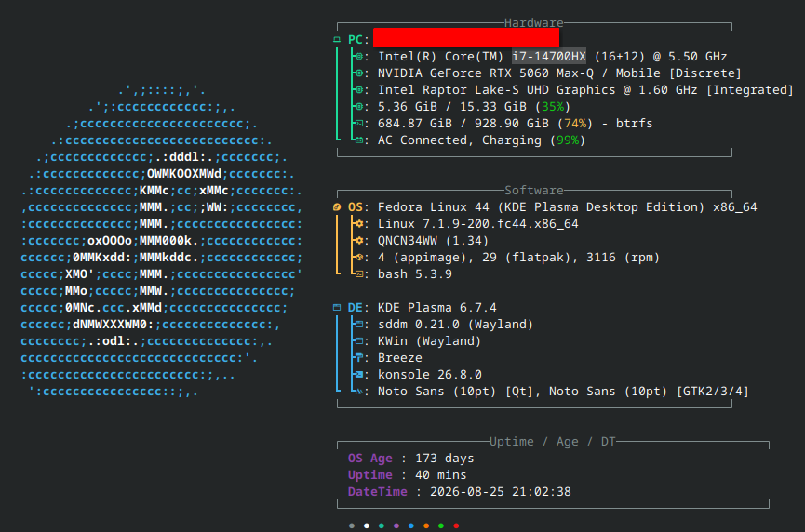
Task: Click the sddm 0.21.0 (Wayland) text
Action: [456, 325]
